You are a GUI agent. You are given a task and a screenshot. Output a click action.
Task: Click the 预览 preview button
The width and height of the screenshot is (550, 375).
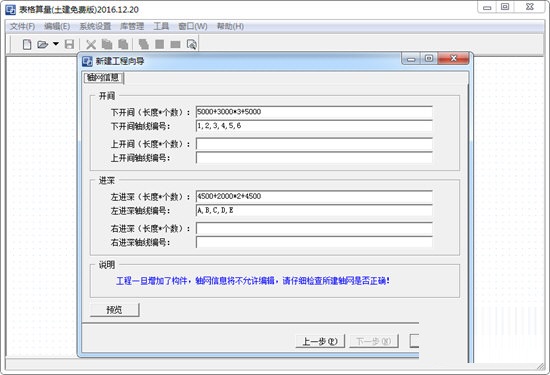(x=114, y=310)
